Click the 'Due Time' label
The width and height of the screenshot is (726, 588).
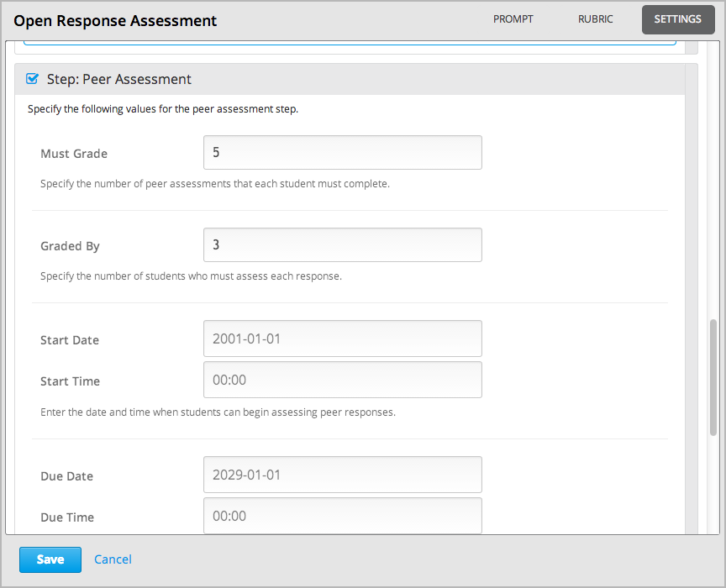(x=67, y=517)
